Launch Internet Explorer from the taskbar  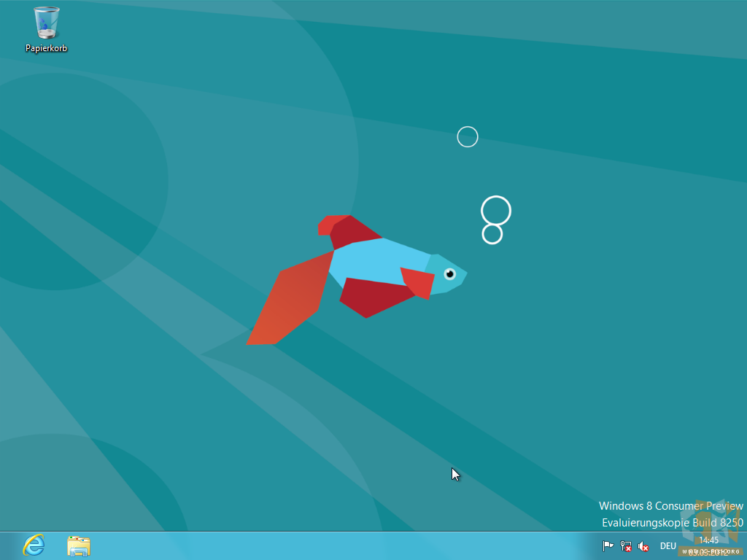[x=34, y=545]
